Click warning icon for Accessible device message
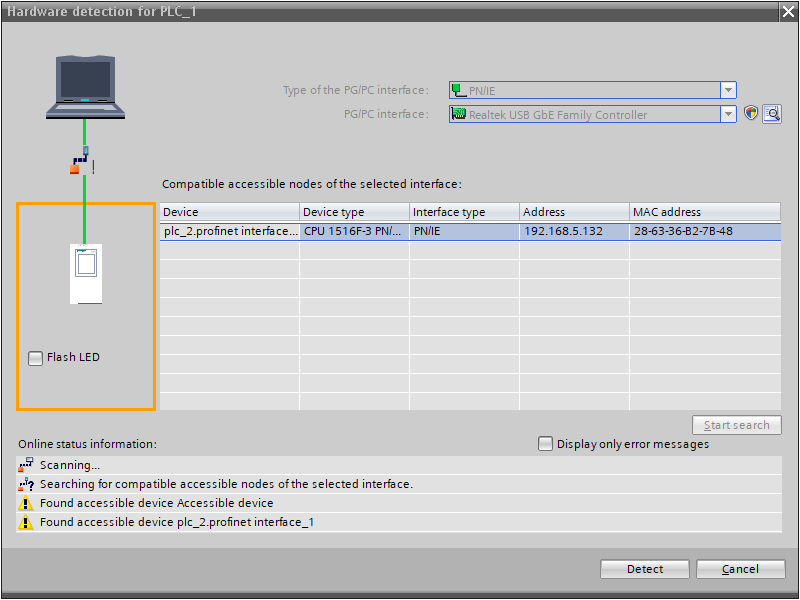Image resolution: width=800 pixels, height=600 pixels. [x=26, y=503]
